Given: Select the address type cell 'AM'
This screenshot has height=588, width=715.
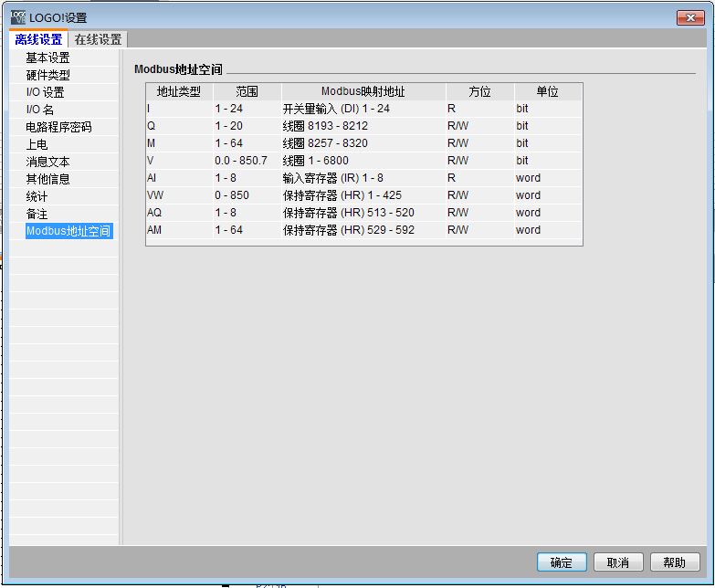Looking at the screenshot, I should [179, 230].
